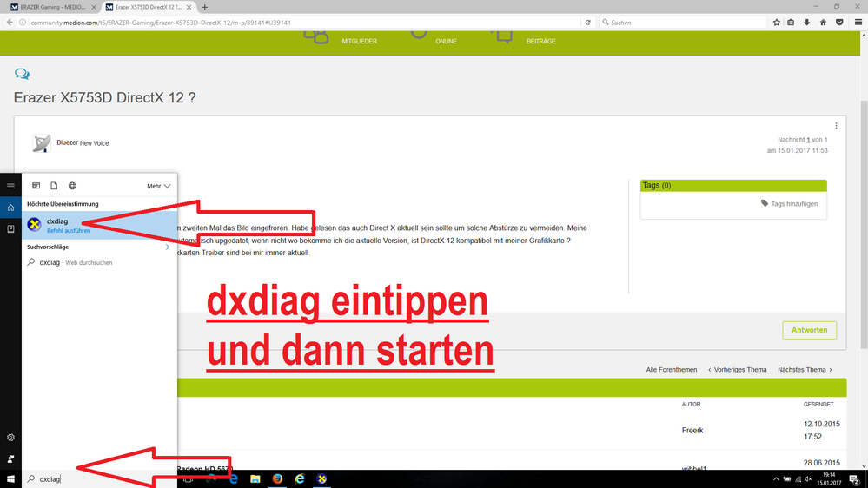
Task: Open the Firefox downloads arrow
Action: point(807,23)
